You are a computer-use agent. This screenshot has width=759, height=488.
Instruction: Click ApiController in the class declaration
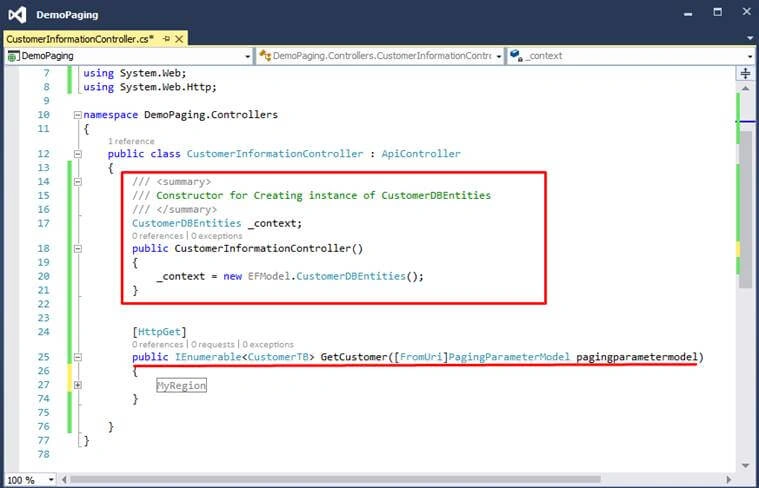click(x=421, y=154)
